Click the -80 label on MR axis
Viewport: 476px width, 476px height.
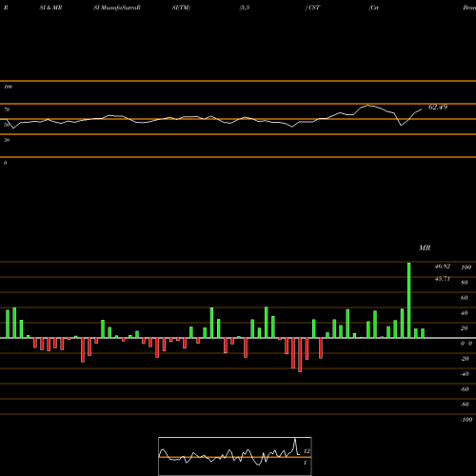pyautogui.click(x=465, y=405)
